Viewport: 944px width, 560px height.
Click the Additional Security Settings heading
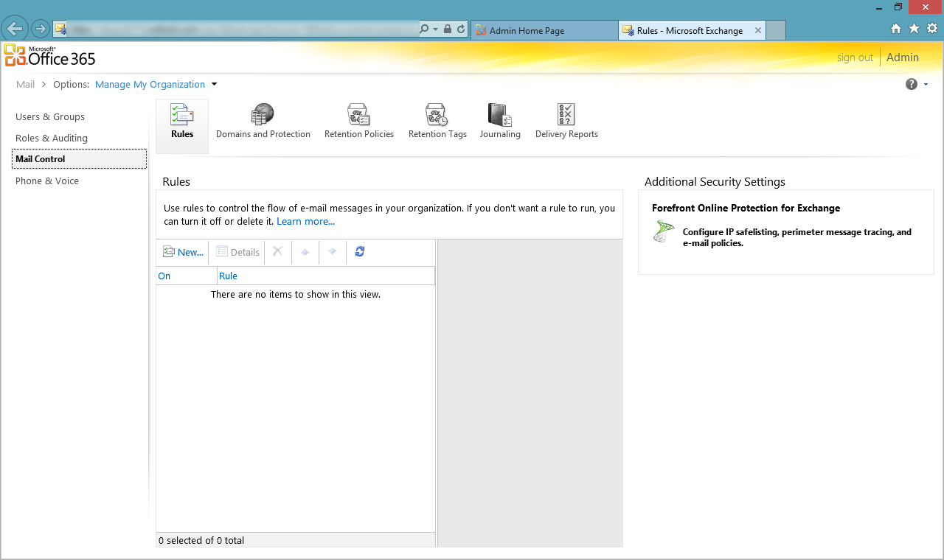pyautogui.click(x=715, y=181)
